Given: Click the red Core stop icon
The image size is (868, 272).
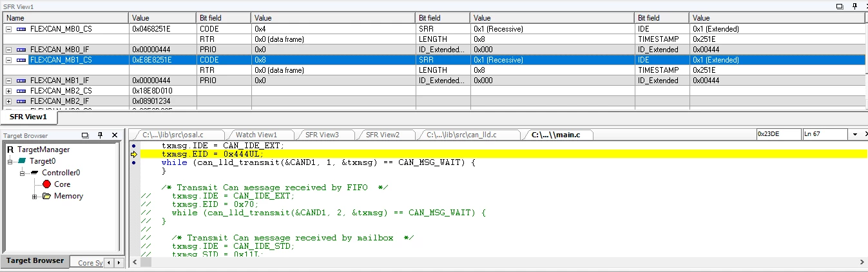Looking at the screenshot, I should (47, 184).
